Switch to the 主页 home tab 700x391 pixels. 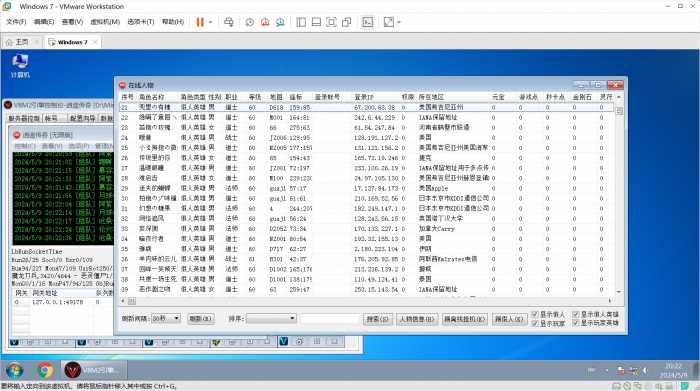point(18,42)
